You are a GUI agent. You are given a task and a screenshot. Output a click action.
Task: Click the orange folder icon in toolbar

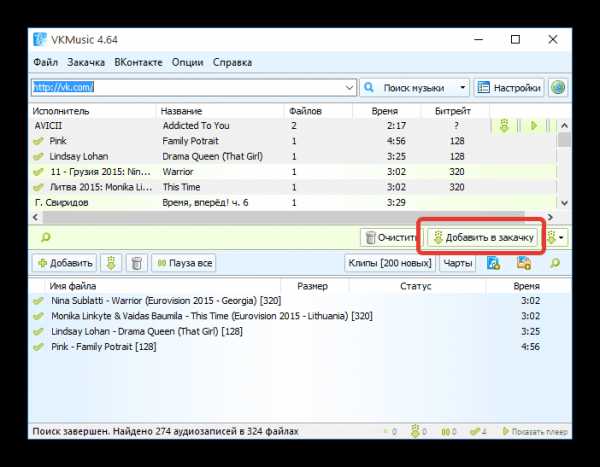click(x=523, y=263)
